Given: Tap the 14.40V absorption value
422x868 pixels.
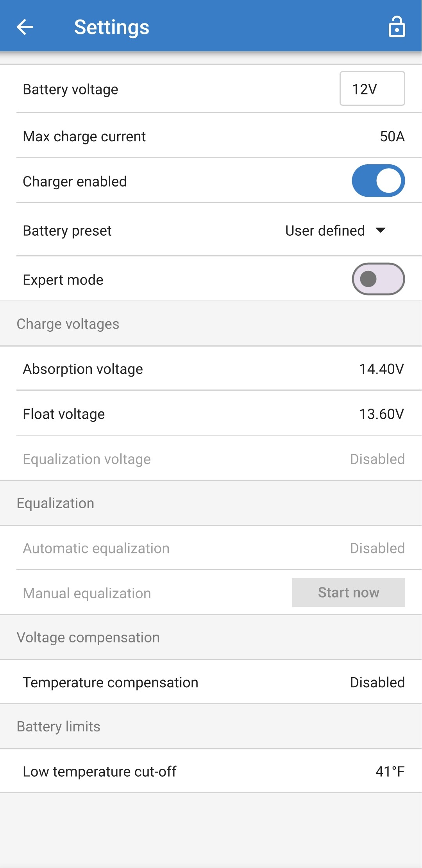Looking at the screenshot, I should (381, 369).
